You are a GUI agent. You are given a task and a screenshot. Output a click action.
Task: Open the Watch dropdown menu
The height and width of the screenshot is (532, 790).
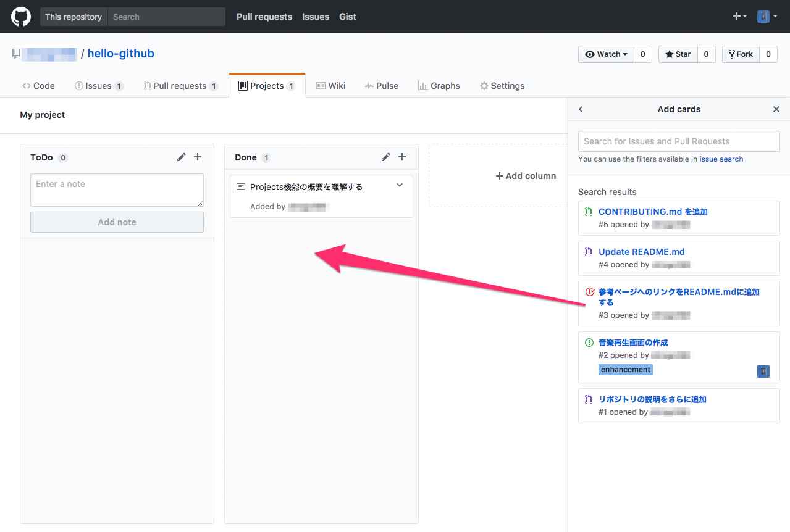625,54
